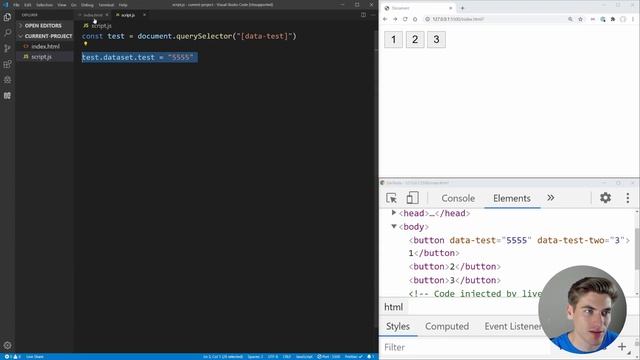Close the script.js editor tab
The height and width of the screenshot is (360, 640).
[x=144, y=15]
